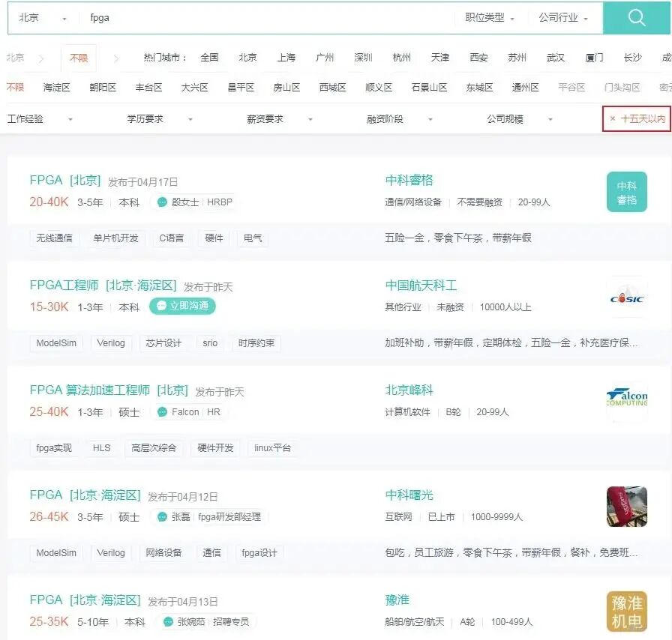
Task: Click the fpga实现 tag
Action: pyautogui.click(x=54, y=448)
